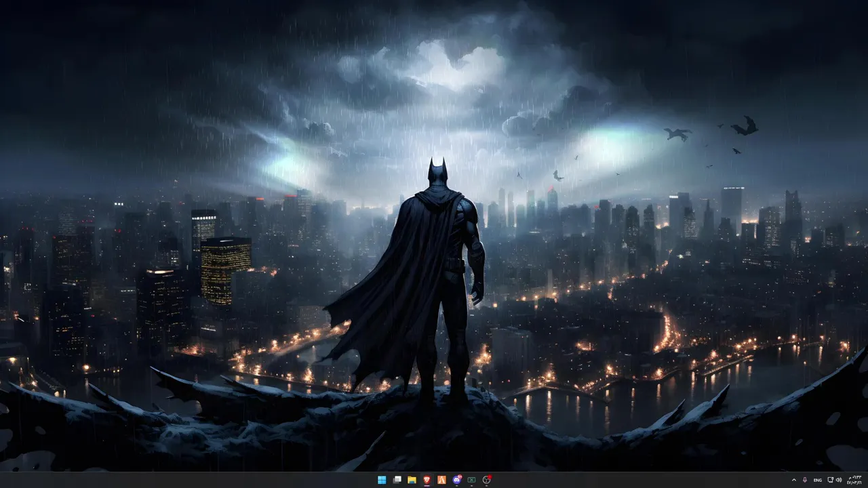Screen dimensions: 868x488
Task: Open Task View in the taskbar
Action: [397, 480]
